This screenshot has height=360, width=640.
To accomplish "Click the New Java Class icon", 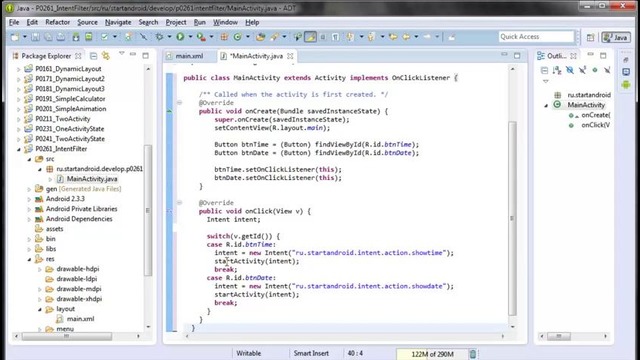I will [237, 37].
